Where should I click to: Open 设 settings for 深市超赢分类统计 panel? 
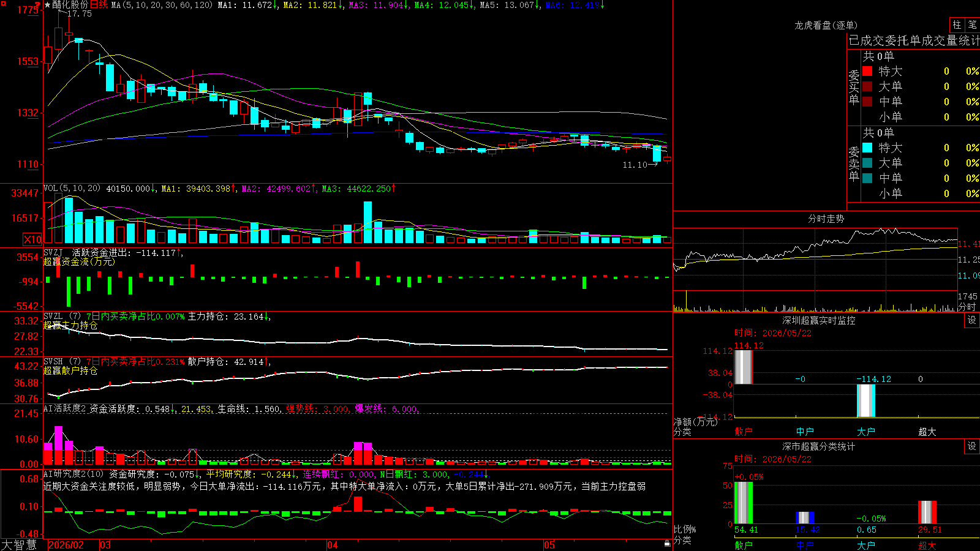point(971,446)
